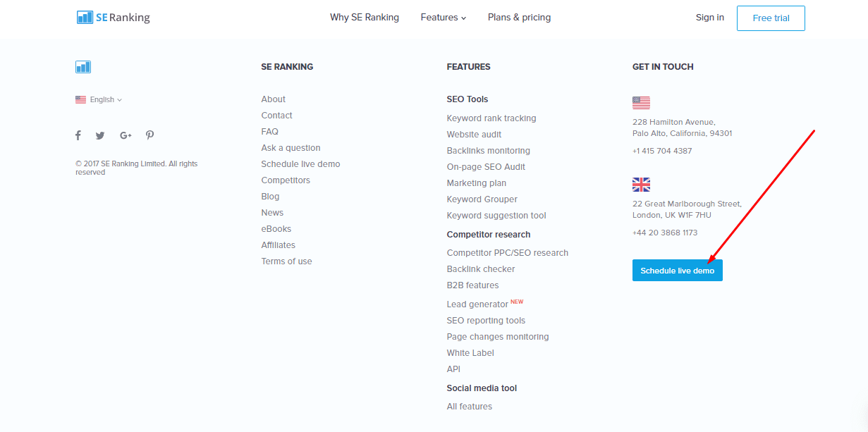The image size is (868, 432).
Task: Click the United States flag icon
Action: pyautogui.click(x=641, y=103)
